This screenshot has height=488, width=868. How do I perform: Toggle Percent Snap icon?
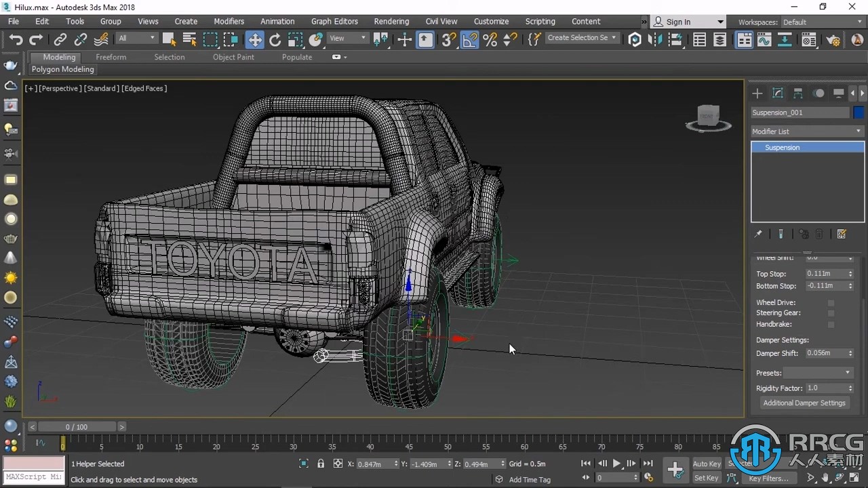tap(490, 39)
